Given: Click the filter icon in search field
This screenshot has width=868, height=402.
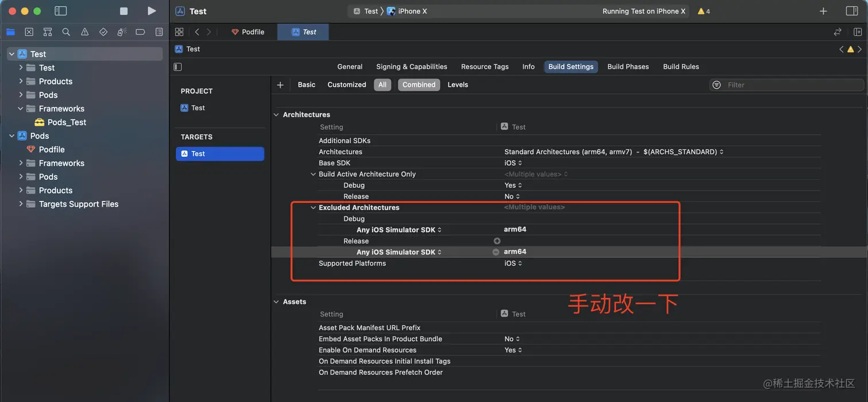Looking at the screenshot, I should coord(716,85).
